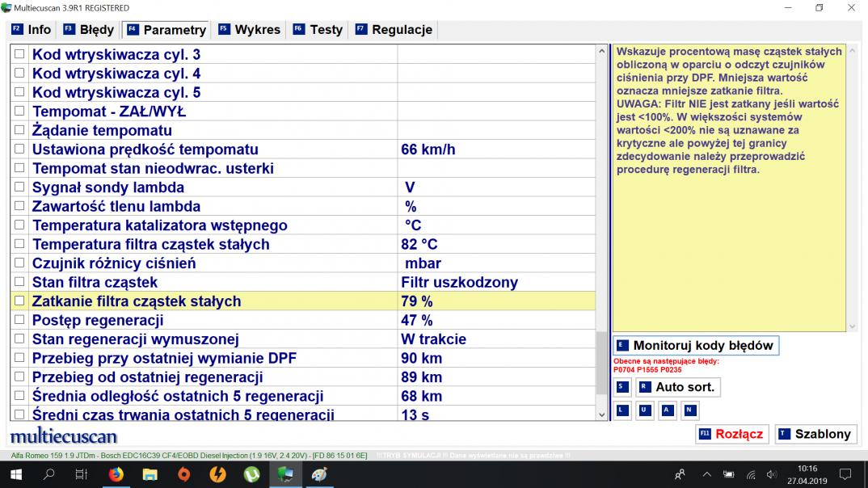Open Firefox from the taskbar
The height and width of the screenshot is (488, 868).
tap(116, 474)
